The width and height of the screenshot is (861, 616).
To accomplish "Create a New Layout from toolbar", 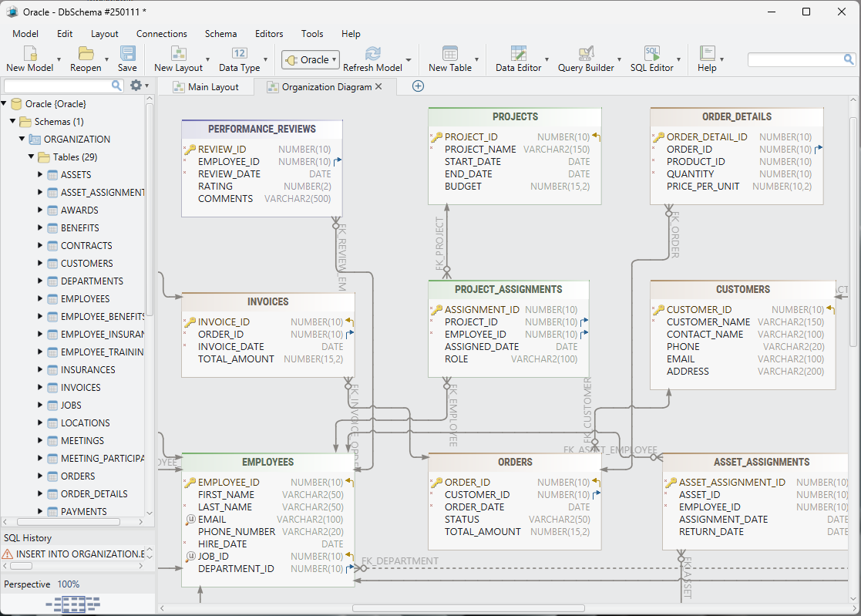I will coord(179,53).
